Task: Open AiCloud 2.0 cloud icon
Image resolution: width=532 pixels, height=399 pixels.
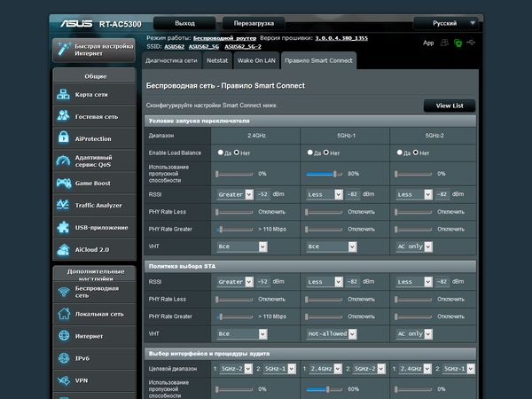Action: [x=65, y=249]
